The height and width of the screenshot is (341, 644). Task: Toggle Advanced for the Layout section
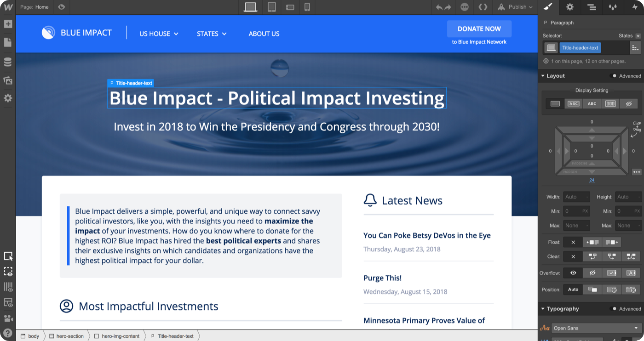626,76
